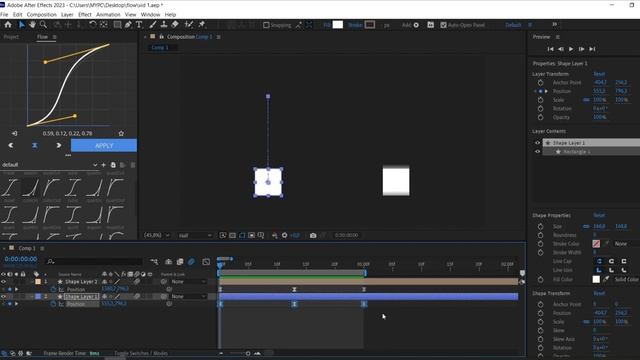Click the timeline layer search field
The width and height of the screenshot is (640, 360).
coord(94,262)
